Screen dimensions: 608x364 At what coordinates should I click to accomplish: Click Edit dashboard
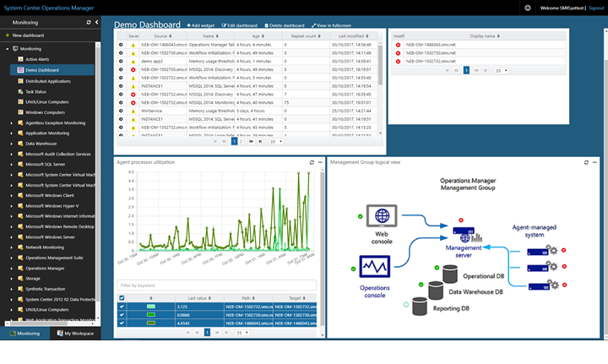click(x=239, y=25)
